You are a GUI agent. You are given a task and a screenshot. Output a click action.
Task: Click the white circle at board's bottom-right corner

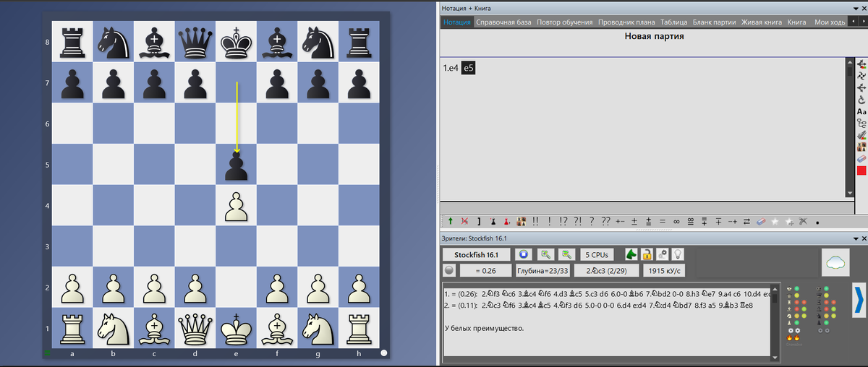click(384, 354)
